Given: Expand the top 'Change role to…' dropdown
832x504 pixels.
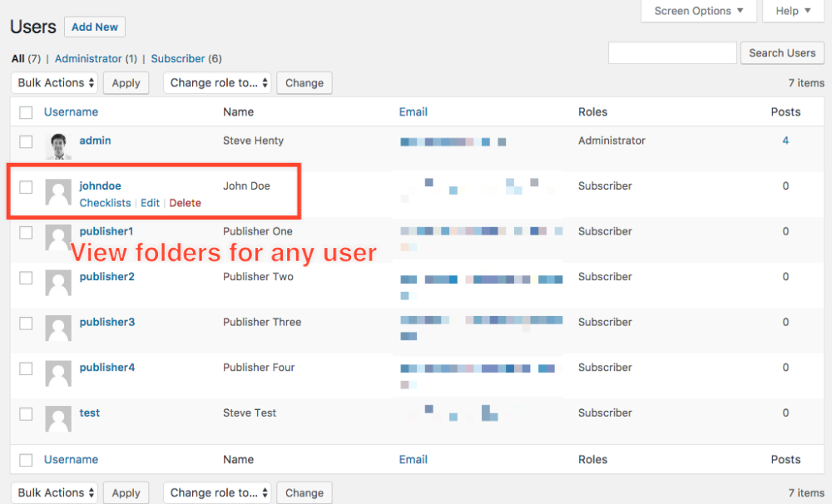Looking at the screenshot, I should pyautogui.click(x=217, y=83).
